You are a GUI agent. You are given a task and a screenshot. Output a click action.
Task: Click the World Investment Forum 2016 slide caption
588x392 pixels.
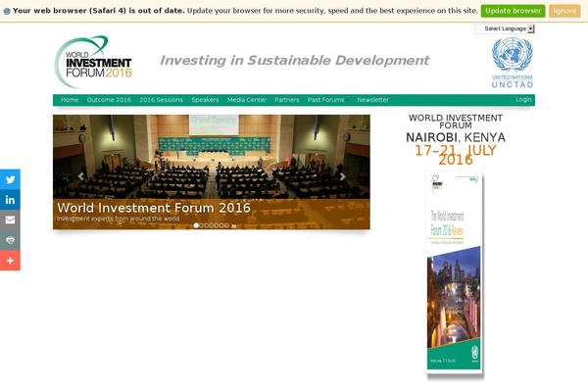[x=154, y=208]
